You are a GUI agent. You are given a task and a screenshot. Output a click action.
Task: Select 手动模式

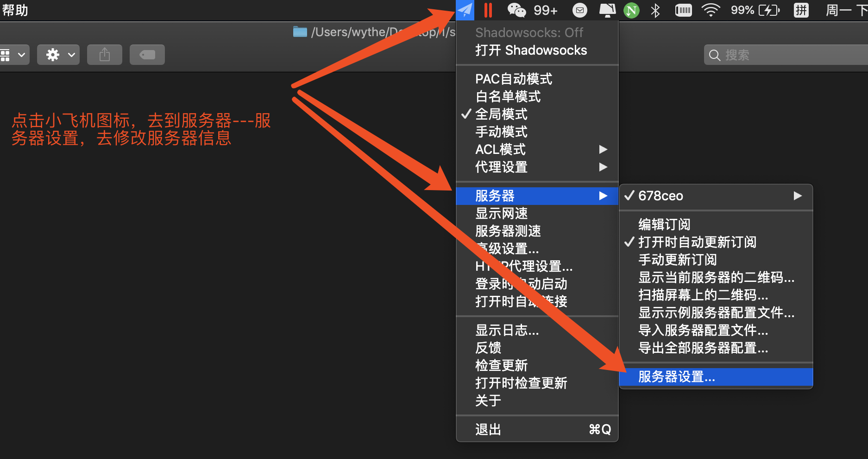pyautogui.click(x=537, y=132)
